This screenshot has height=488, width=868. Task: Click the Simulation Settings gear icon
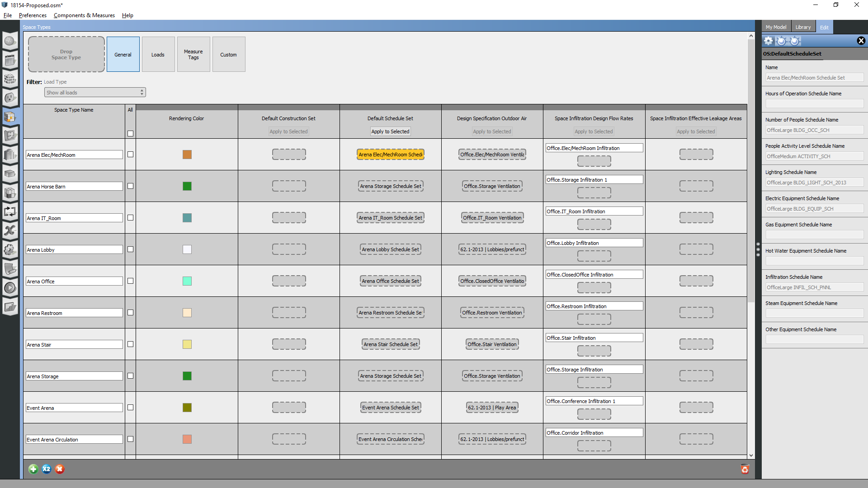10,249
